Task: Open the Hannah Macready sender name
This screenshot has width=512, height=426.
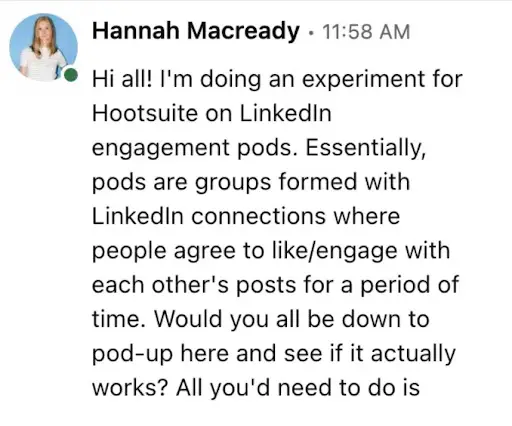Action: (x=196, y=31)
